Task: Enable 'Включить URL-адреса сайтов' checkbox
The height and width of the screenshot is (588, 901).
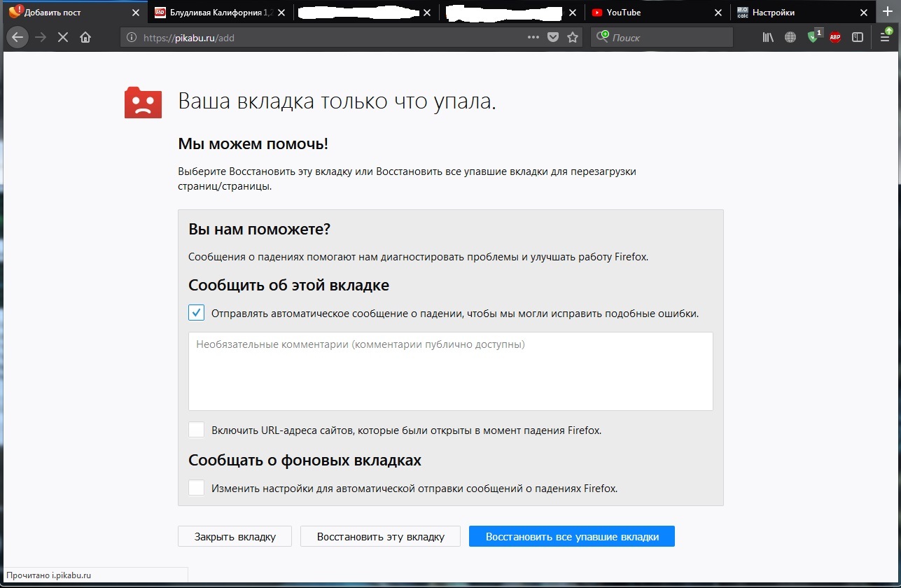Action: coord(197,430)
